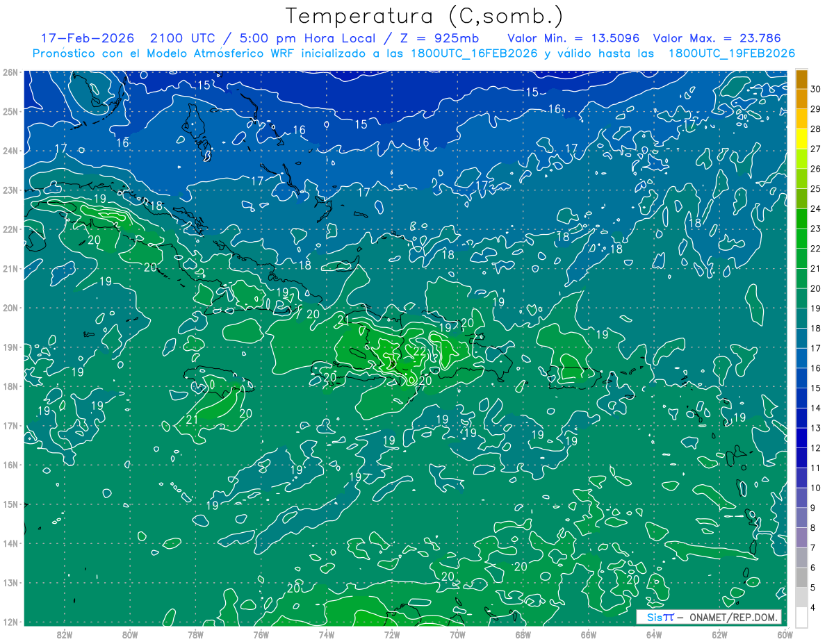Viewport: 834px width, 644px height.
Task: Click the SisTT ONAMET/REP.DOM. logo box
Action: (x=710, y=617)
